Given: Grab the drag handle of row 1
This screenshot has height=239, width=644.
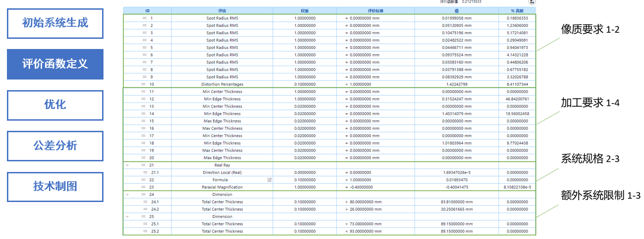Looking at the screenshot, I should (x=145, y=18).
